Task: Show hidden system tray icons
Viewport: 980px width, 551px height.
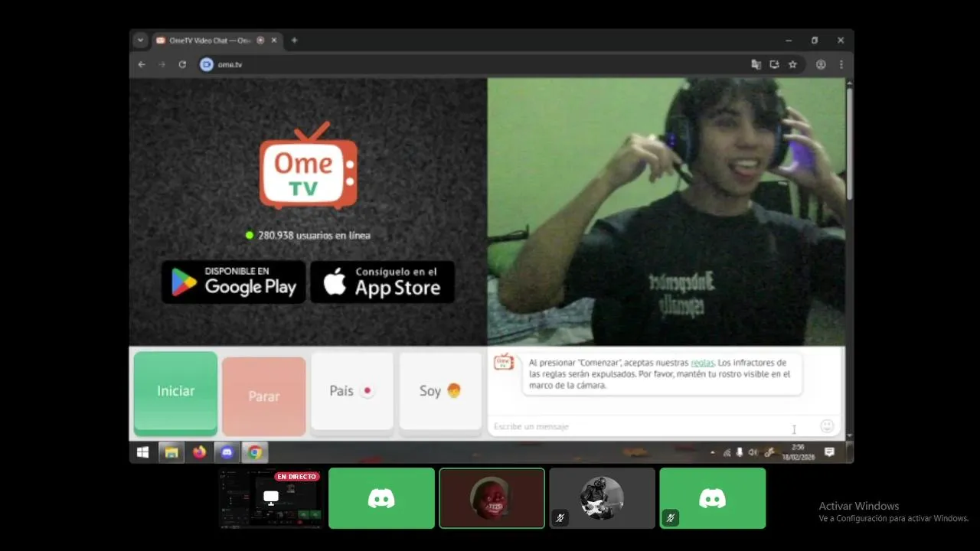Action: [x=713, y=452]
